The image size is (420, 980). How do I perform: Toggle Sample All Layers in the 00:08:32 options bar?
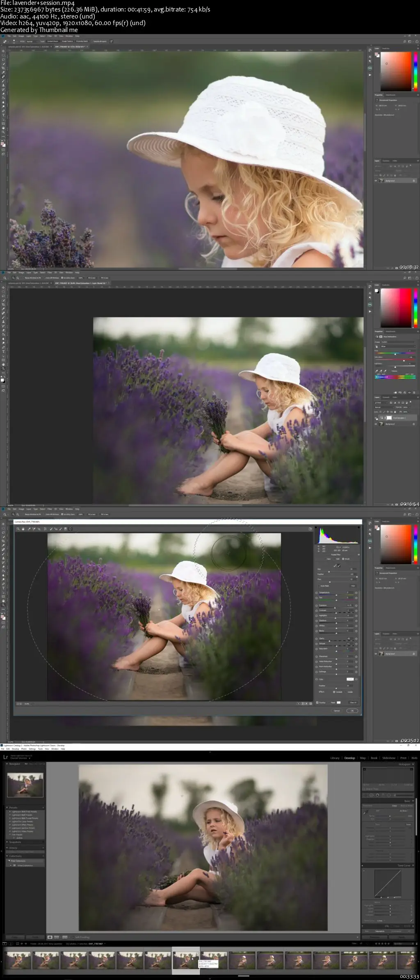click(99, 41)
